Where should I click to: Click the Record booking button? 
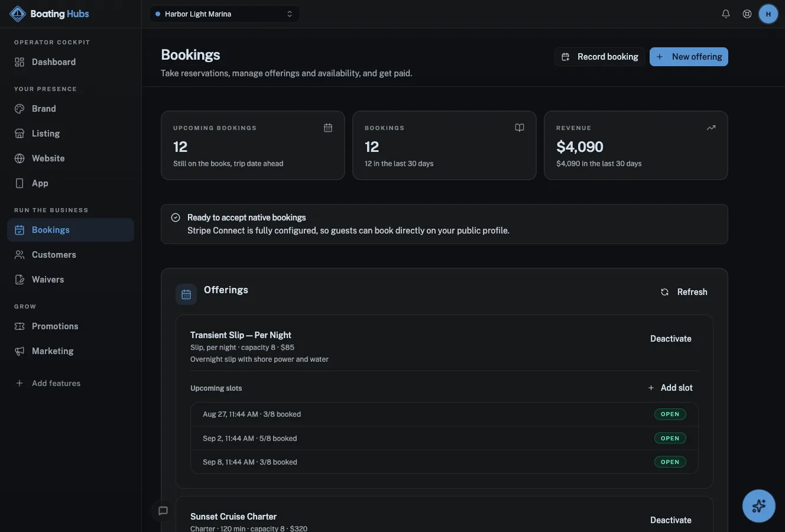599,57
